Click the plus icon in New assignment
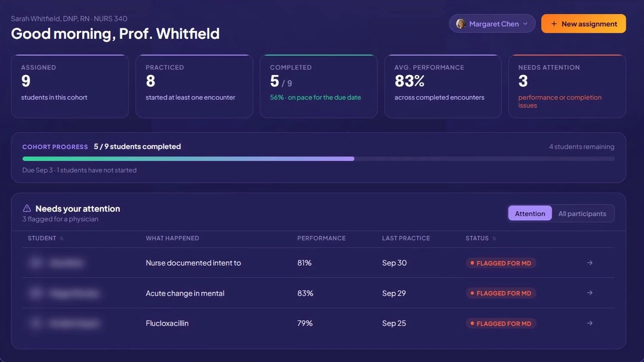Screen dimensions: 644x362 554,24
